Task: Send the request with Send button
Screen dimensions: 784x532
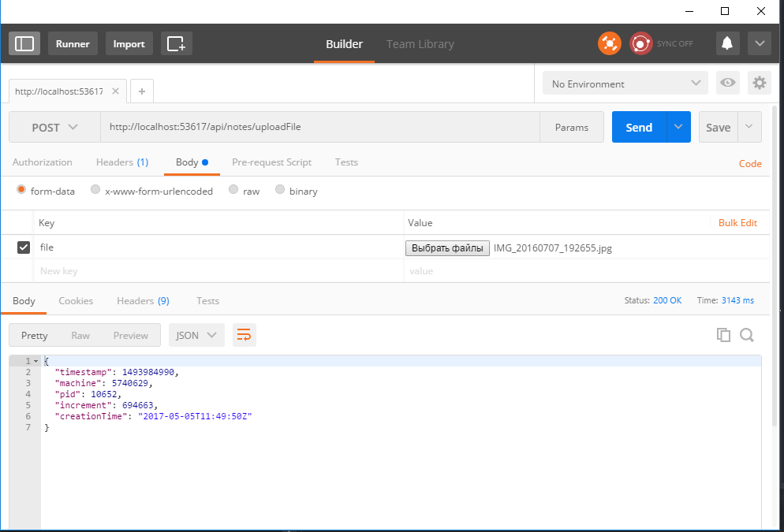Action: pos(639,127)
